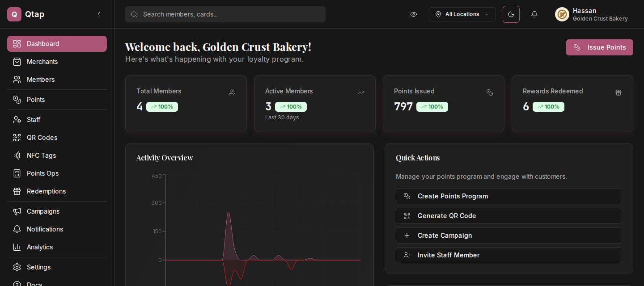Click Create Campaign button
This screenshot has height=286, width=644.
509,236
